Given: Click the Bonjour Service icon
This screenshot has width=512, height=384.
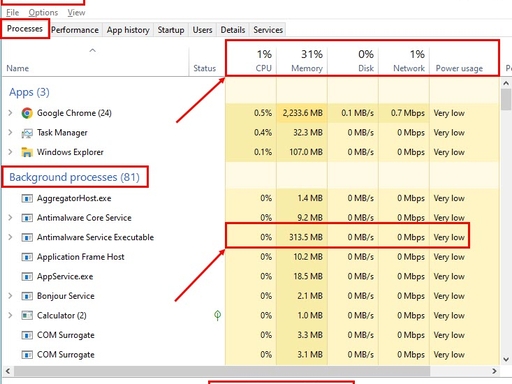Looking at the screenshot, I should click(27, 296).
